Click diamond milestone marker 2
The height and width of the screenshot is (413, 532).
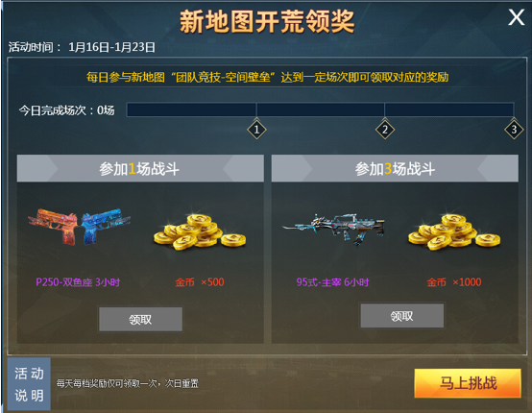pyautogui.click(x=385, y=130)
